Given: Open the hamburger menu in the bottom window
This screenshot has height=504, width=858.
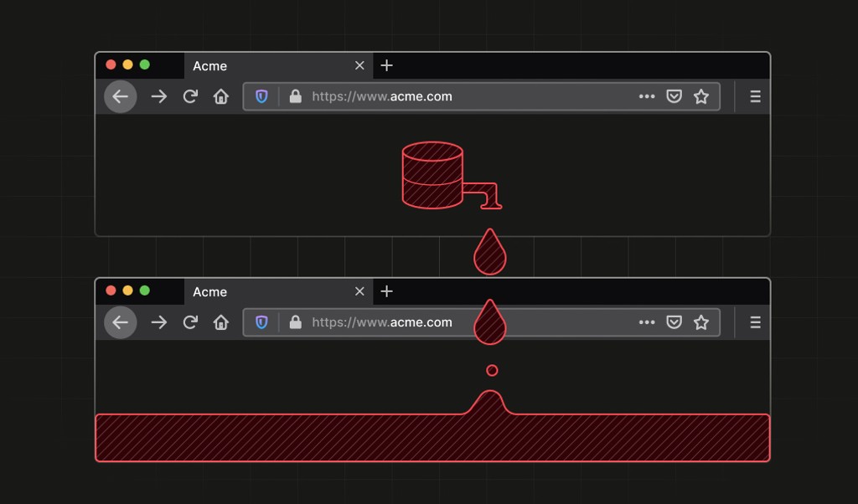Looking at the screenshot, I should point(754,322).
